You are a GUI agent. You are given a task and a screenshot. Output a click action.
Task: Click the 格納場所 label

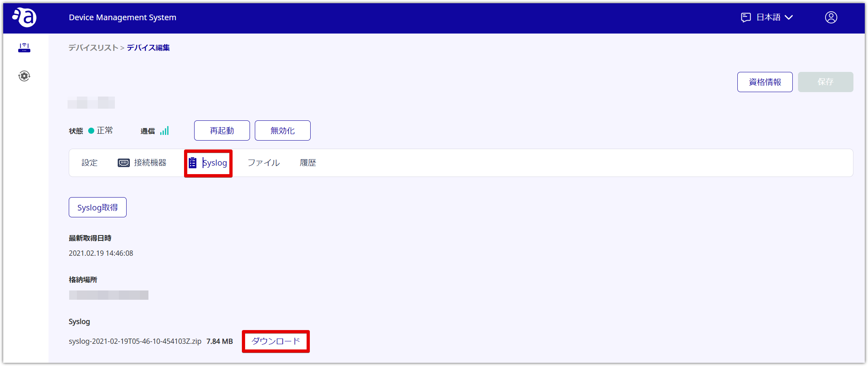[x=83, y=280]
